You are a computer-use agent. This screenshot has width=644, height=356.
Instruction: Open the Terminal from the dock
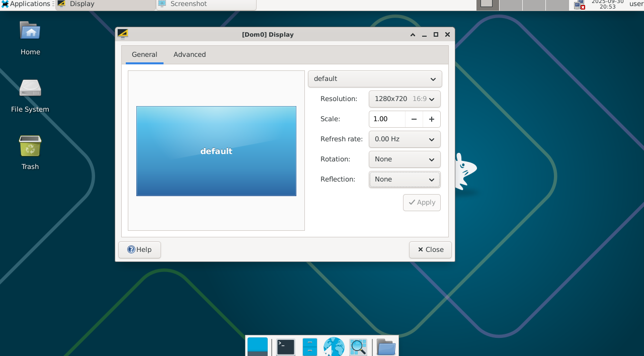(x=286, y=346)
